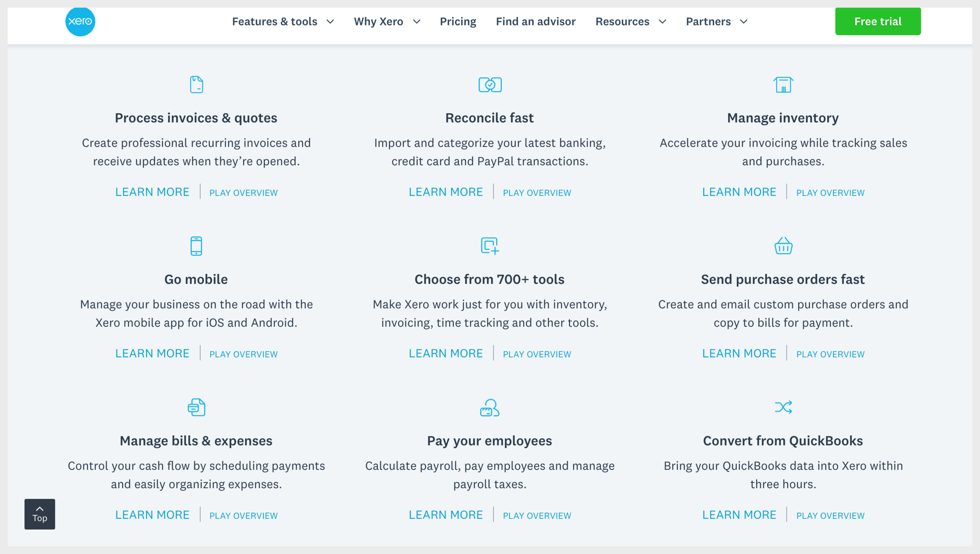Viewport: 980px width, 554px height.
Task: Learn more about Manage inventory
Action: (x=739, y=192)
